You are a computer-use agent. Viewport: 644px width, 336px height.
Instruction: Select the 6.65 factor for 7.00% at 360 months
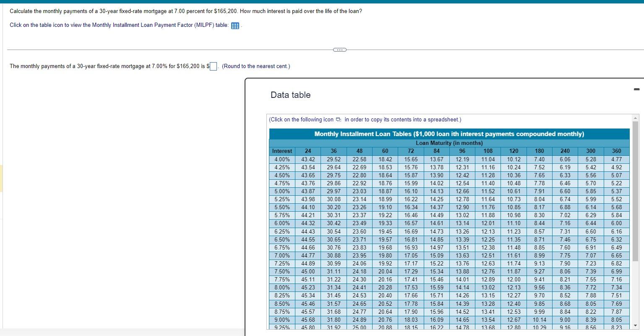click(617, 255)
